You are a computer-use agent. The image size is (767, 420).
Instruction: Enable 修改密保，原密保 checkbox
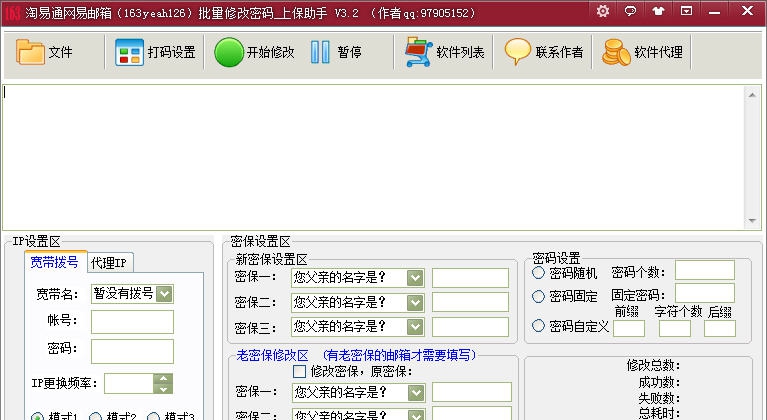click(x=299, y=372)
